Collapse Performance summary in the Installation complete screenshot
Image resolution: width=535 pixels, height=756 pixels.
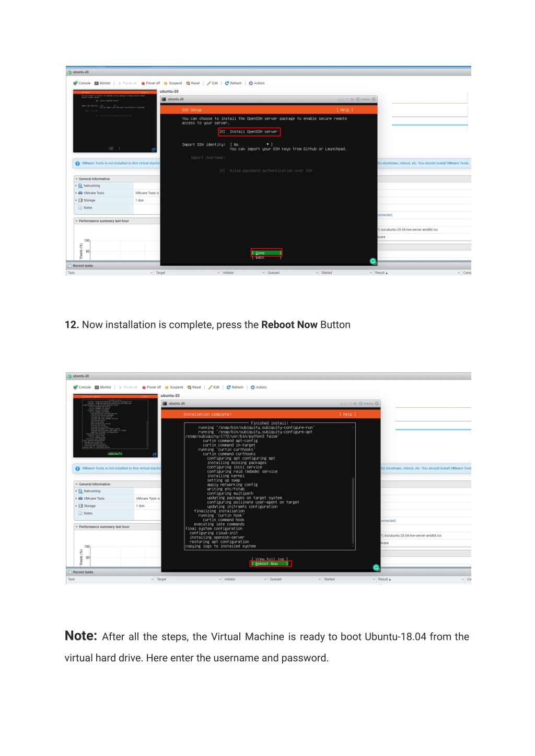[77, 526]
